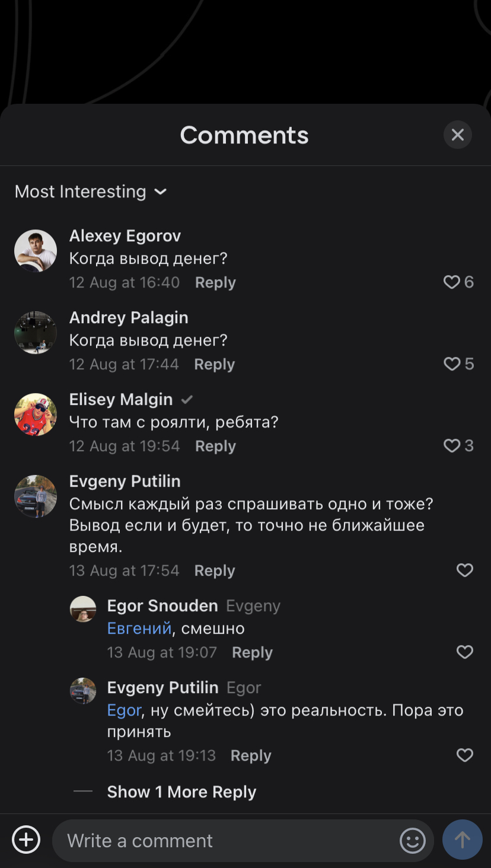Like Evgeny Putilin's reply to Egor
The width and height of the screenshot is (491, 868).
coord(465,755)
